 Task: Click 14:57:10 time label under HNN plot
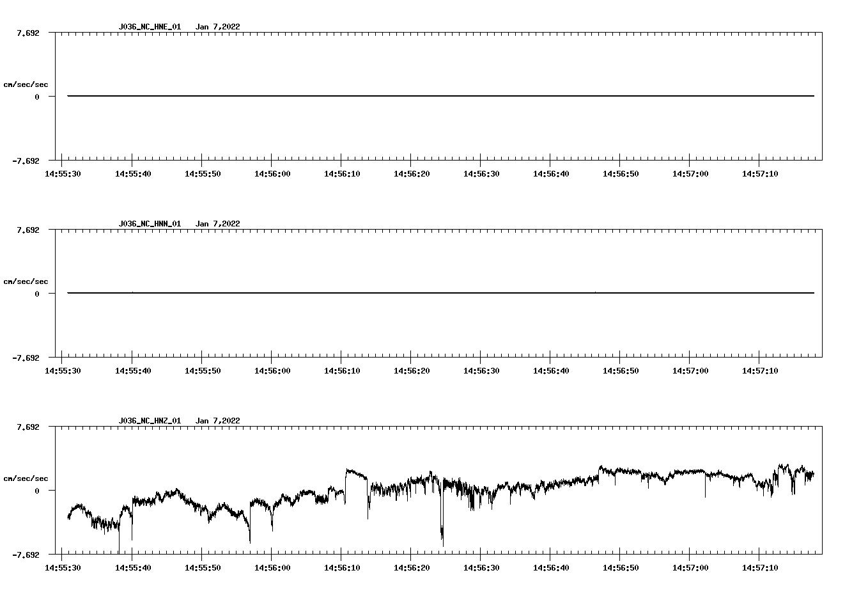coord(759,371)
